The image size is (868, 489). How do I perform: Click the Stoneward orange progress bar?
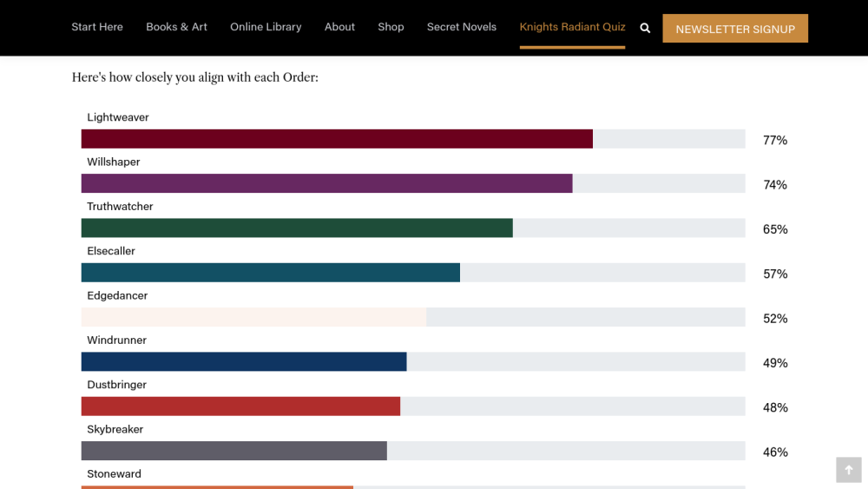coord(217,487)
